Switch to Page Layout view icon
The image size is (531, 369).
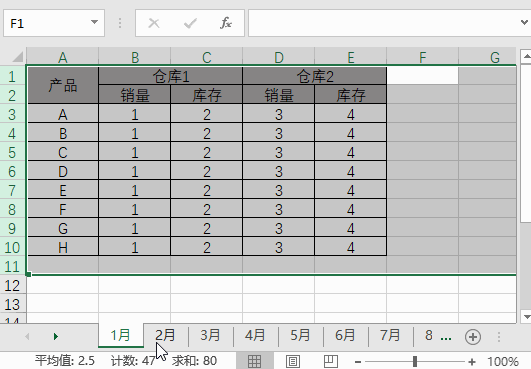(x=293, y=361)
